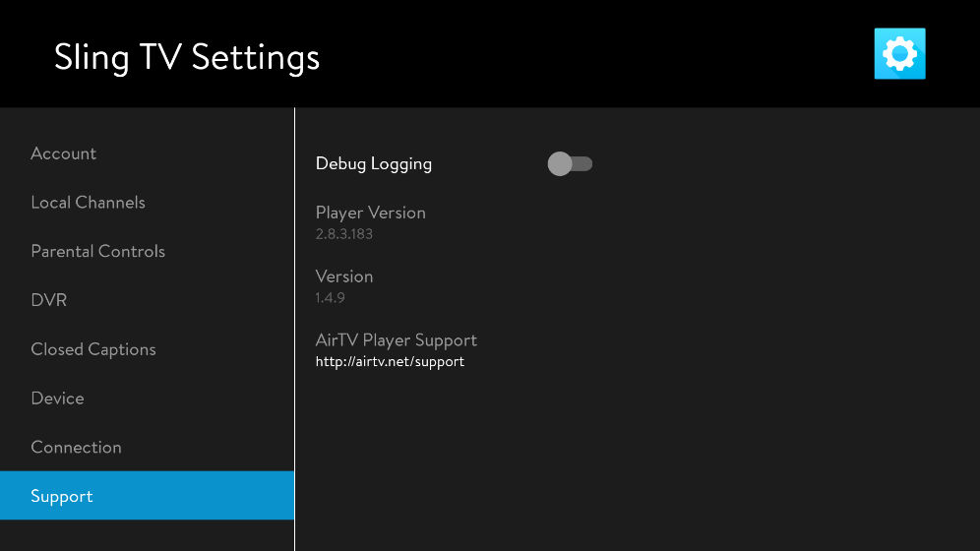Select the Device menu entry
Image resolution: width=980 pixels, height=551 pixels.
[57, 398]
